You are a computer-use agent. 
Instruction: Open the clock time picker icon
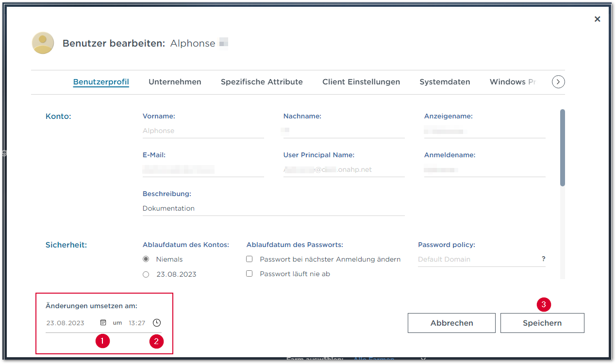(156, 323)
